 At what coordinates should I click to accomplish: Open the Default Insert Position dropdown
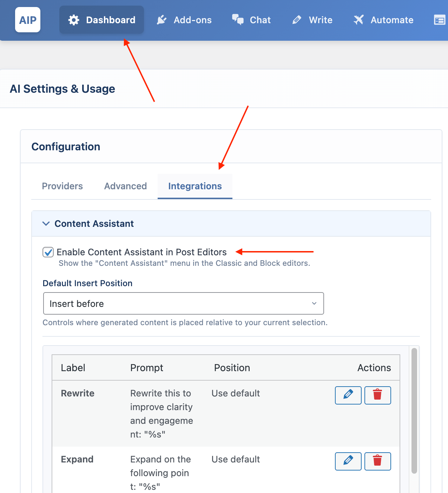tap(183, 303)
